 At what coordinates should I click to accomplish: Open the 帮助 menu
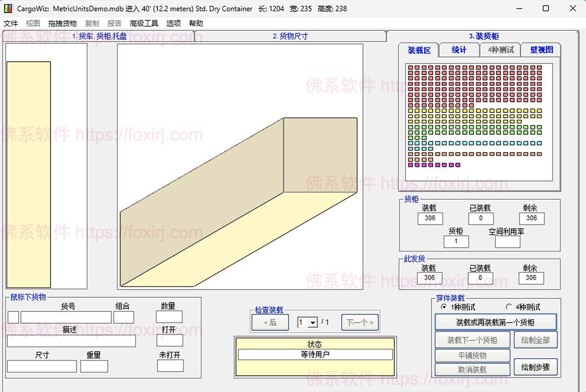coord(196,23)
